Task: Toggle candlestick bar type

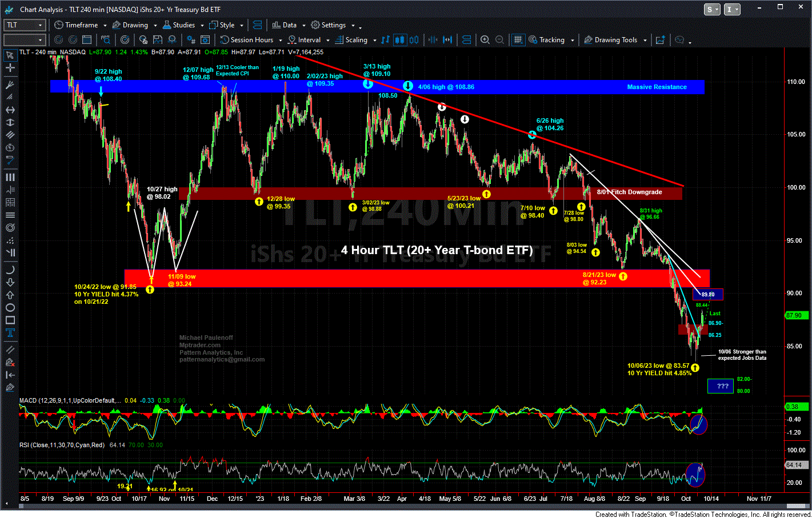Action: pyautogui.click(x=400, y=40)
